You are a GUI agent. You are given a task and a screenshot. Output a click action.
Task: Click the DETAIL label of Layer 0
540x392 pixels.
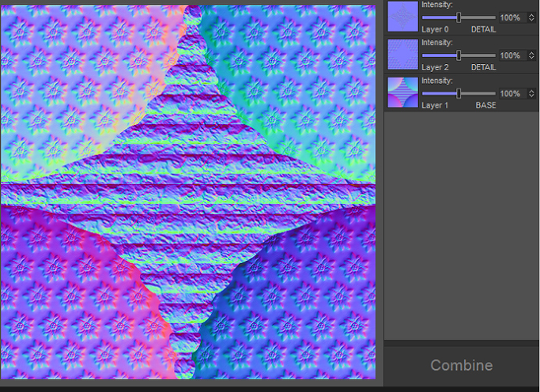[484, 29]
